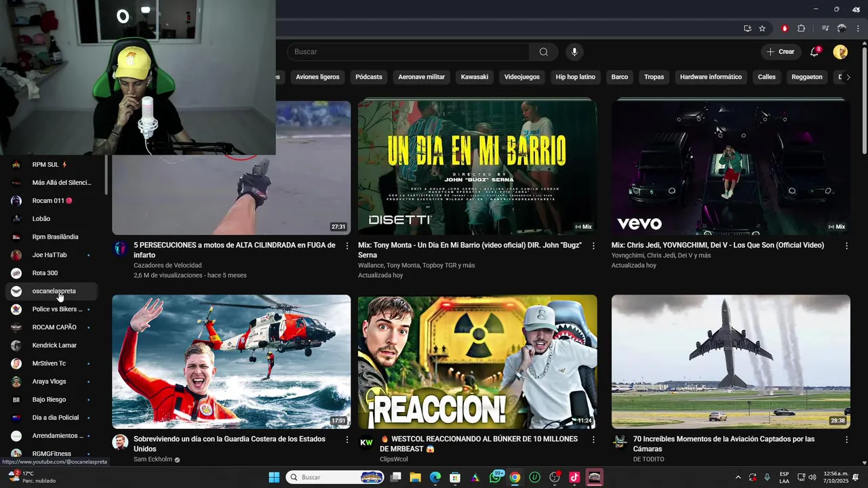
Task: Select the Aeronave militar chip
Action: (x=421, y=77)
